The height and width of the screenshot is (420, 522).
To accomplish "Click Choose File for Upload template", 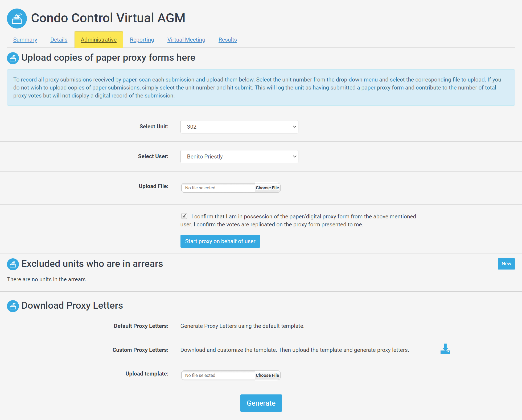I will (x=267, y=375).
